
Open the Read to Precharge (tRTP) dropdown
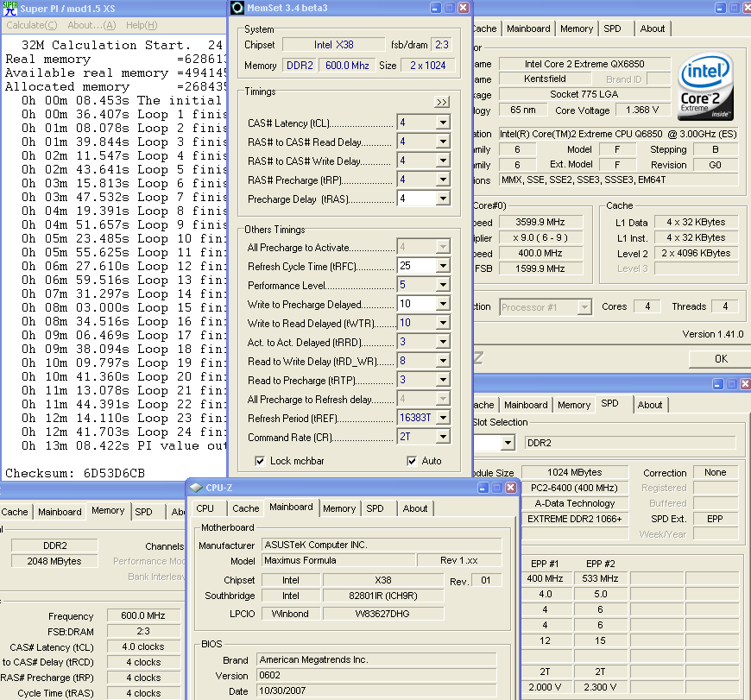pyautogui.click(x=443, y=380)
